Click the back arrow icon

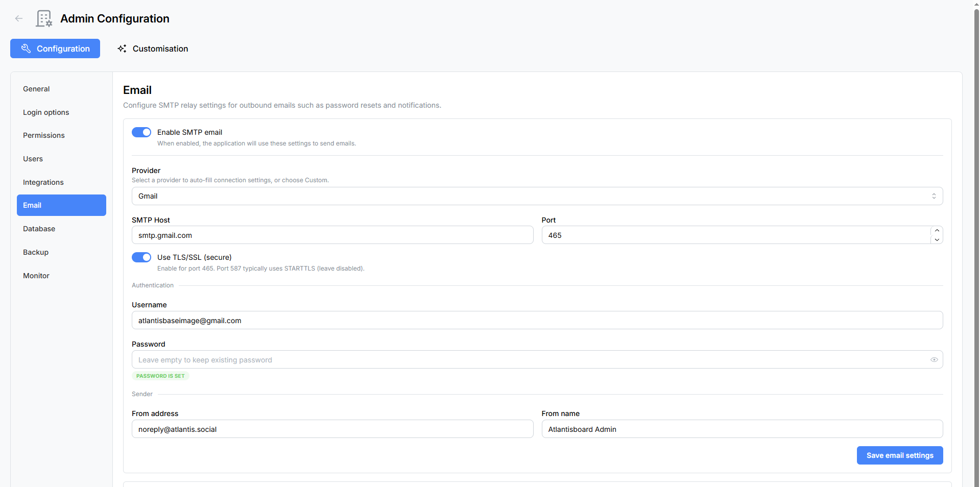[x=19, y=18]
